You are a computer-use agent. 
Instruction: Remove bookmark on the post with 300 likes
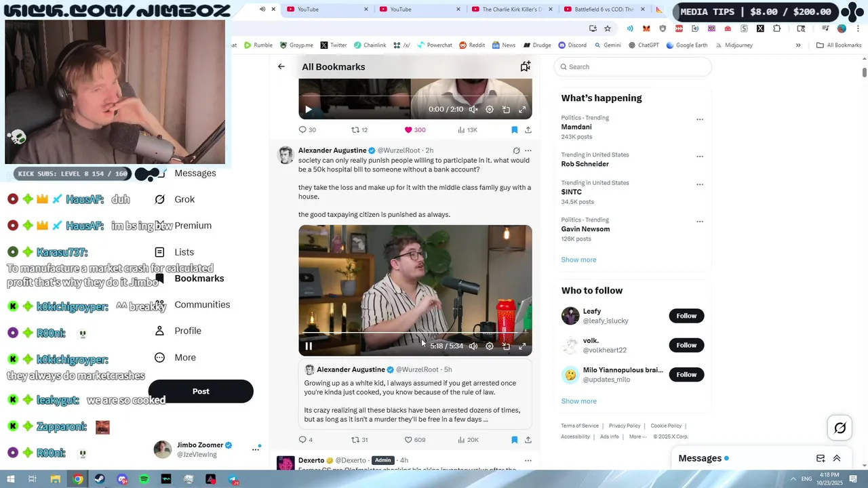tap(514, 129)
